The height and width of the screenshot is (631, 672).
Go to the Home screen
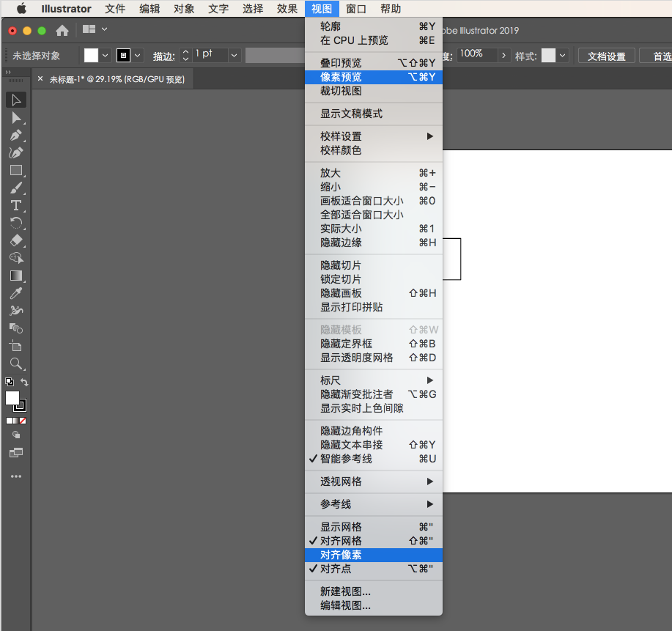[x=62, y=31]
